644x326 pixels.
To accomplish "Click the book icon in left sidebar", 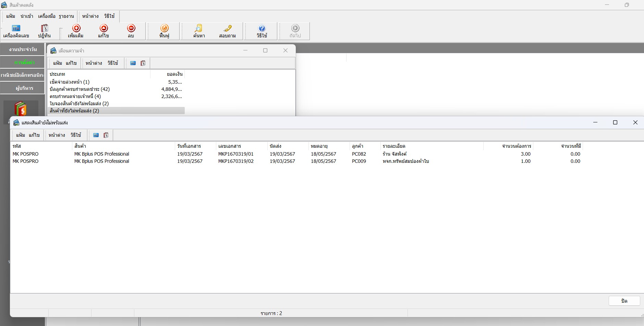I will tap(21, 109).
